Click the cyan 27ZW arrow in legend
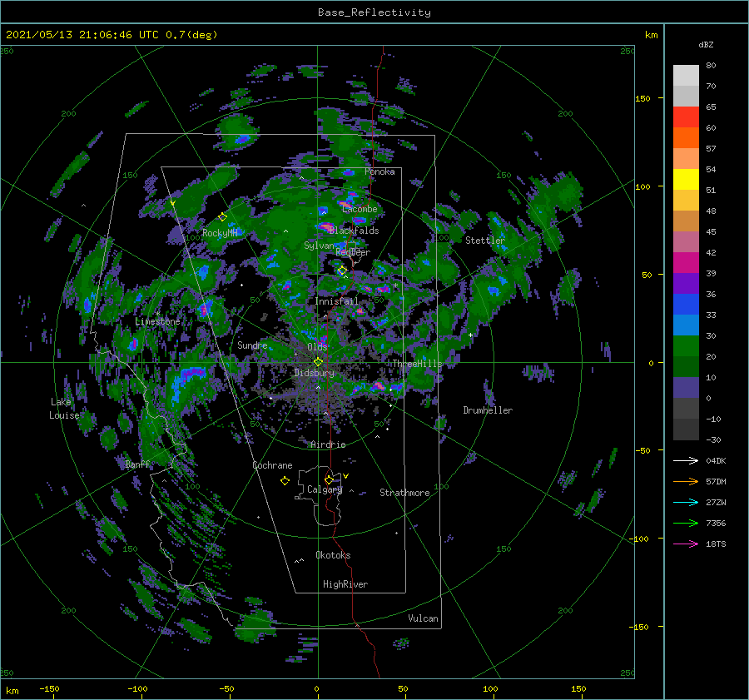Image resolution: width=749 pixels, height=700 pixels. point(686,502)
